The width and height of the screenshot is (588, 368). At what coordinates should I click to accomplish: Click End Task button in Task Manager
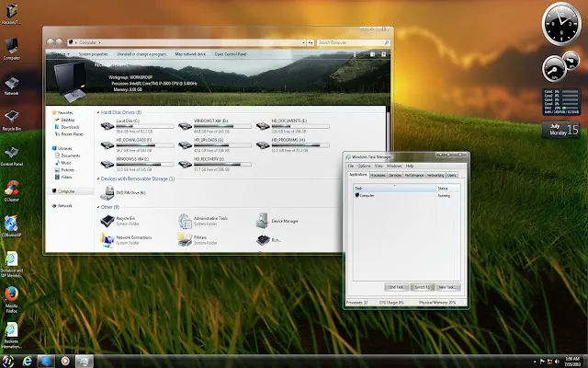click(x=396, y=287)
